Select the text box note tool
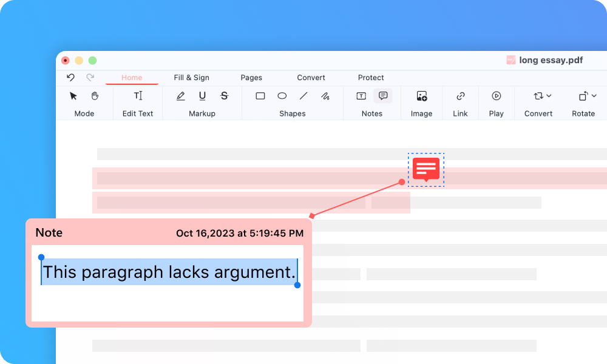 tap(361, 96)
